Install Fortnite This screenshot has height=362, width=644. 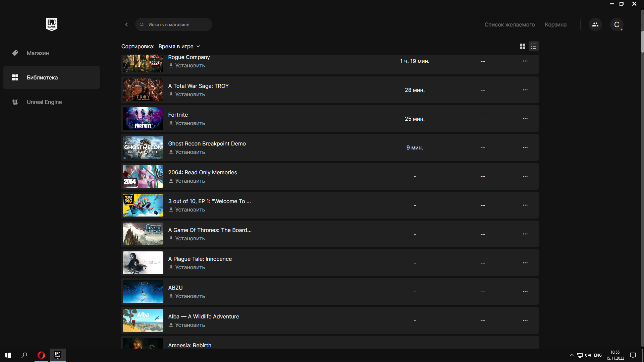[x=187, y=123]
